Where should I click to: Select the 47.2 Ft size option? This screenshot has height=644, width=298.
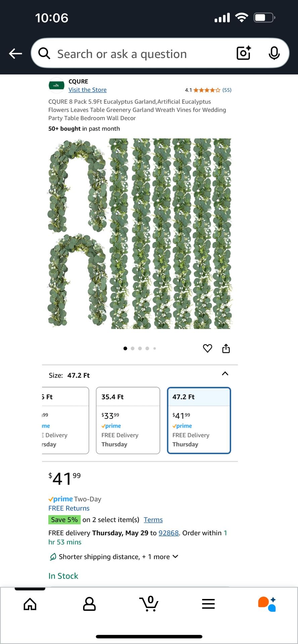tap(199, 420)
